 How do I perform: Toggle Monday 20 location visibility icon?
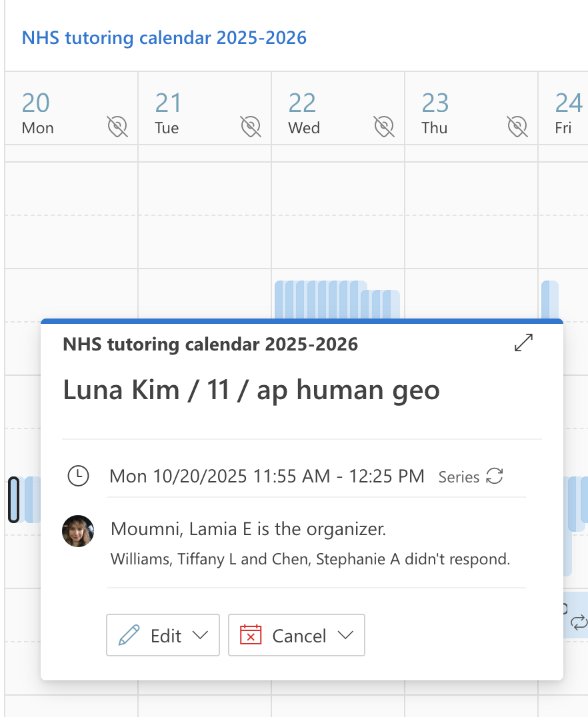[117, 125]
